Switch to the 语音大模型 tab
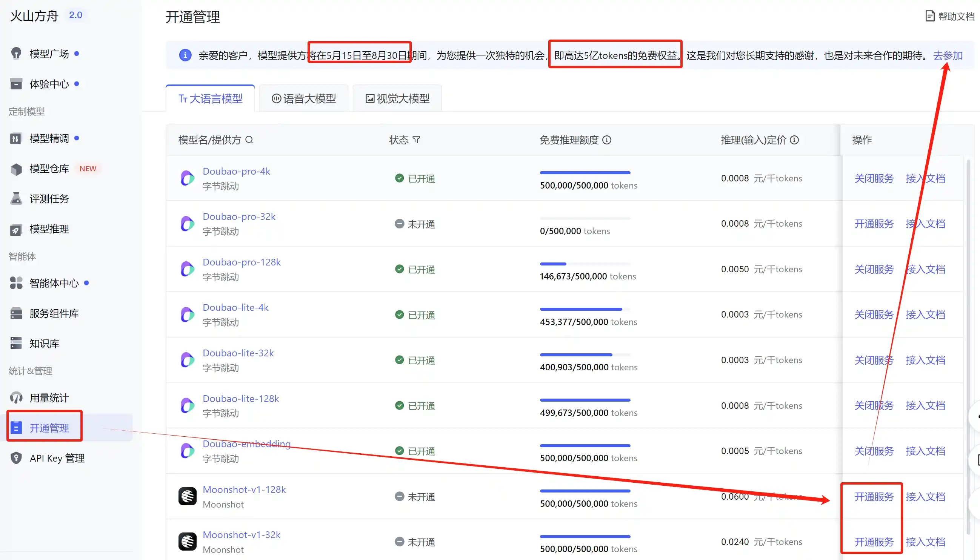The width and height of the screenshot is (980, 560). coord(304,98)
